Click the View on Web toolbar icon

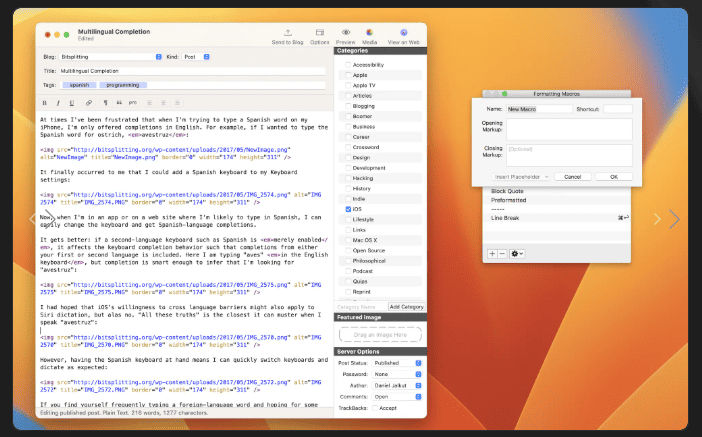(x=403, y=33)
